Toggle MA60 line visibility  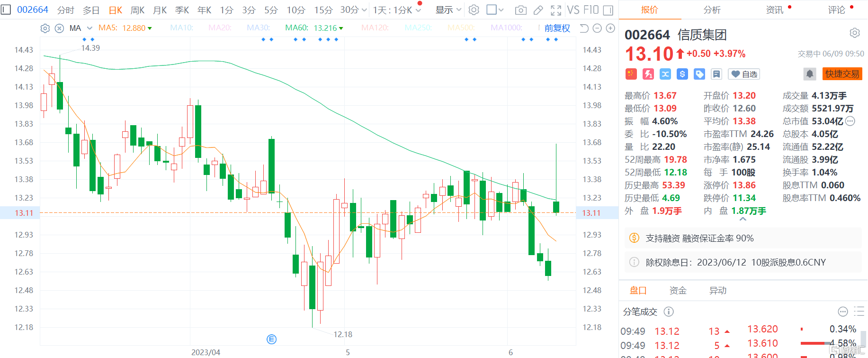tap(297, 28)
